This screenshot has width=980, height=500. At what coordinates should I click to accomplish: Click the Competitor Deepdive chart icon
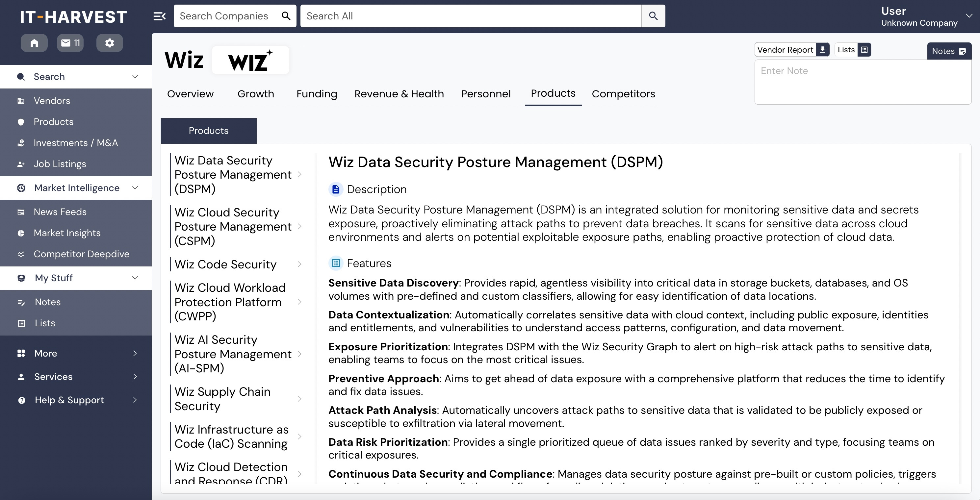pyautogui.click(x=21, y=254)
